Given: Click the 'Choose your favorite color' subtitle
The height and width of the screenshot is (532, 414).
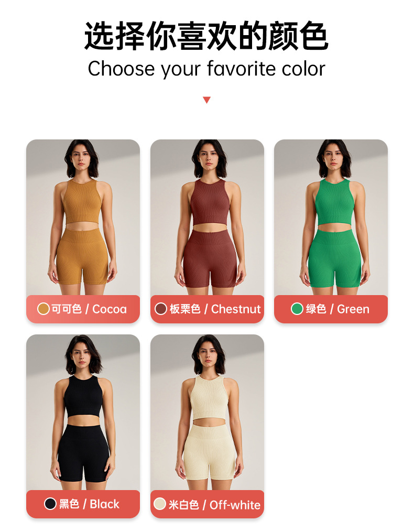Looking at the screenshot, I should (206, 69).
